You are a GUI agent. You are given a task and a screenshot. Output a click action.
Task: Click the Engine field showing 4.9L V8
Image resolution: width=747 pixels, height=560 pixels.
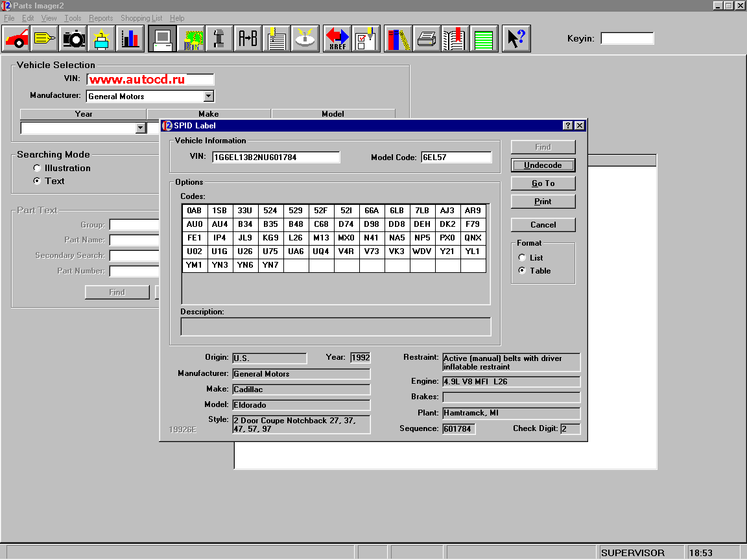(x=511, y=381)
